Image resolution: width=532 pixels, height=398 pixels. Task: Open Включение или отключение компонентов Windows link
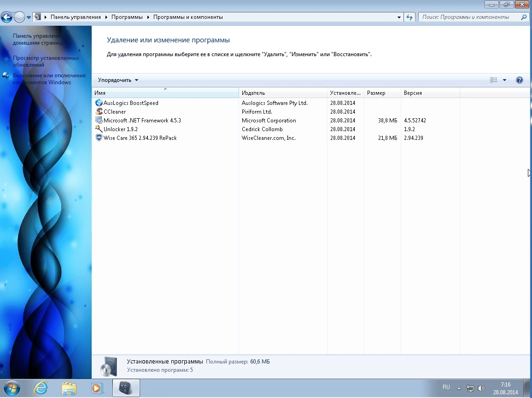49,79
